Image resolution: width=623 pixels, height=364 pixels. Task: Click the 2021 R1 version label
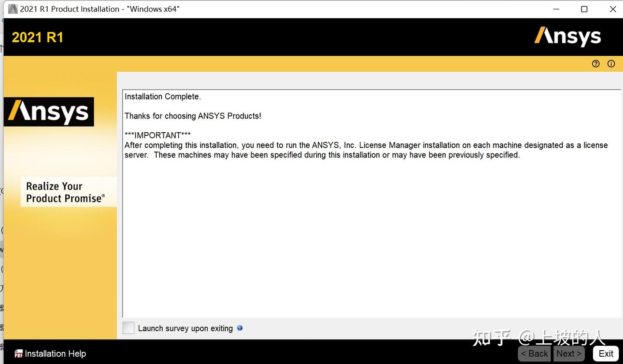[x=37, y=37]
